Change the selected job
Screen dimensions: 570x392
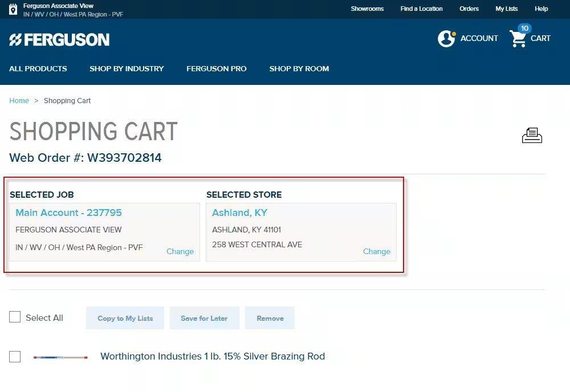pyautogui.click(x=180, y=251)
